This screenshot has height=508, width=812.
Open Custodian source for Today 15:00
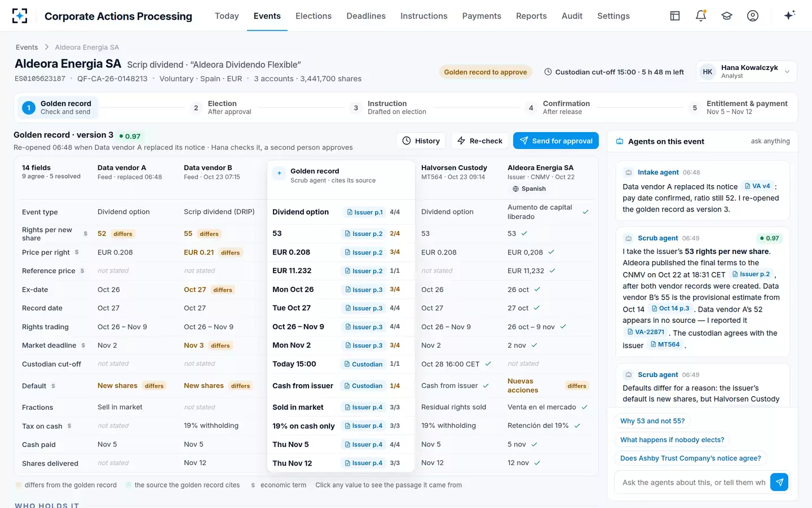[363, 364]
